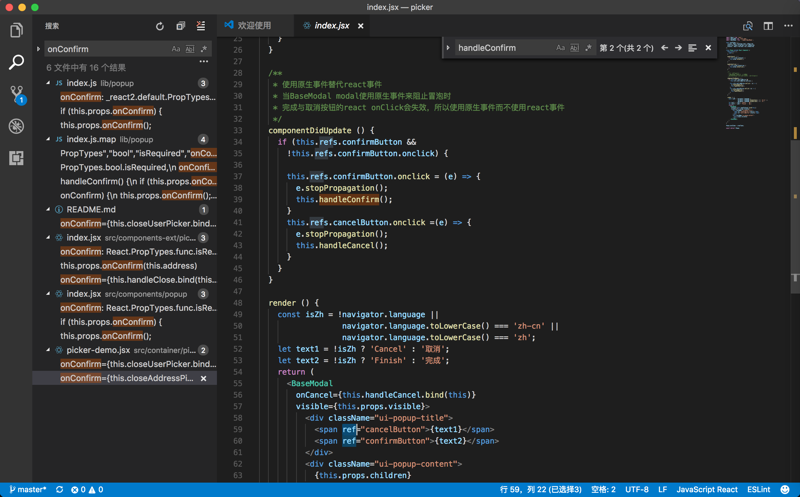Collapse README.md search results group
Screen dimensions: 800x497
(48, 210)
